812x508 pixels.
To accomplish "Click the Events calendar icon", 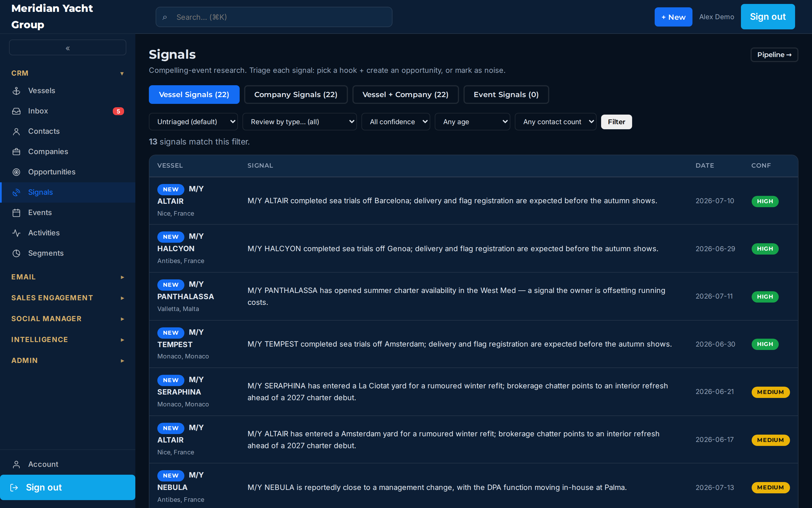I will [x=16, y=213].
